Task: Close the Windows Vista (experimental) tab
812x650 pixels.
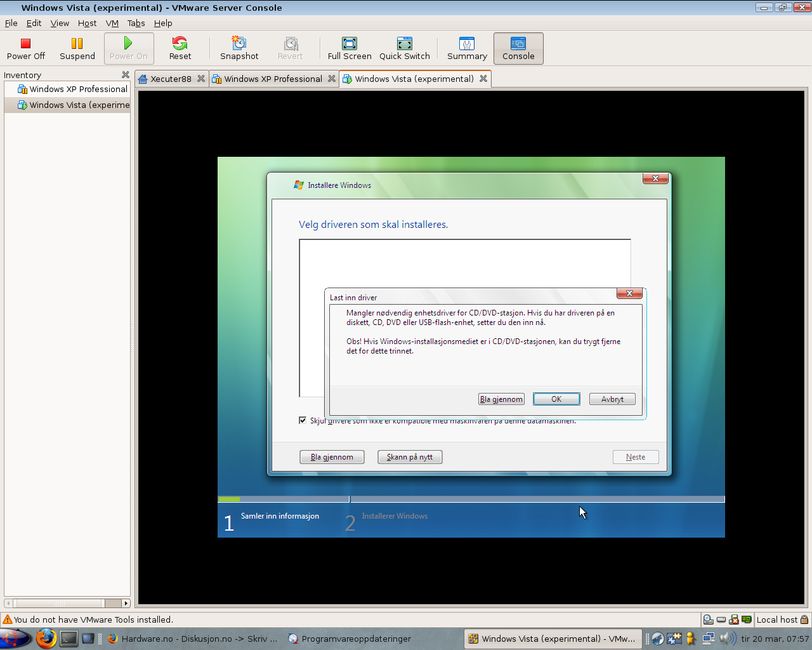Action: click(483, 79)
